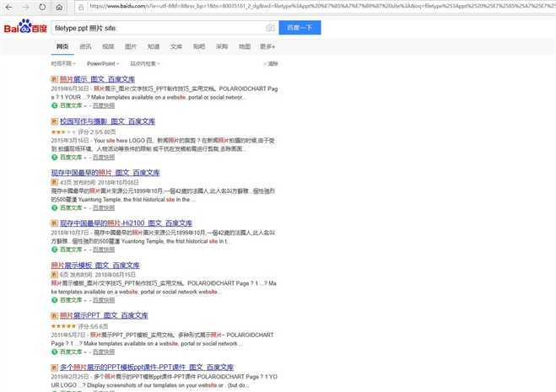Screen dimensions: 556x392
Task: Click star rating 评分 5/5 6页
Action: pos(79,326)
